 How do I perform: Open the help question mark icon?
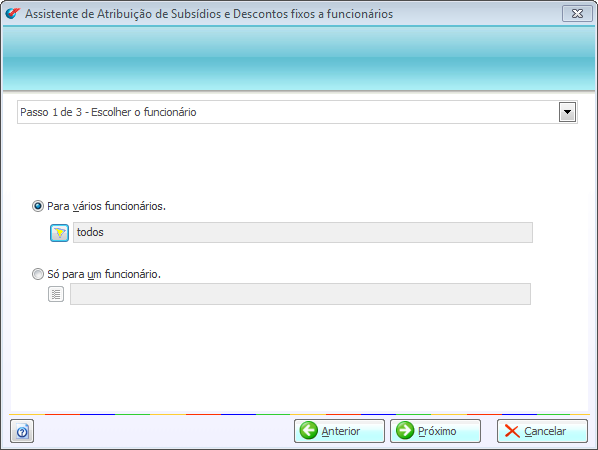22,431
